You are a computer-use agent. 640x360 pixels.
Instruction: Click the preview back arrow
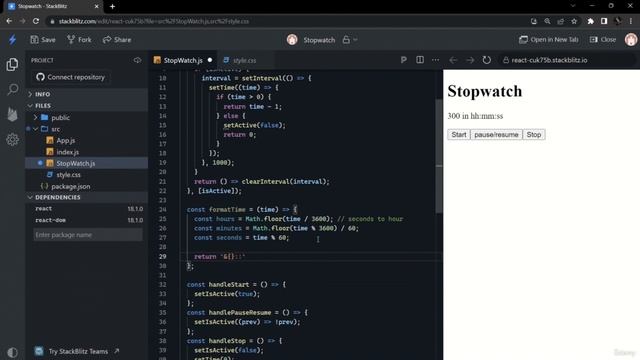click(x=453, y=60)
